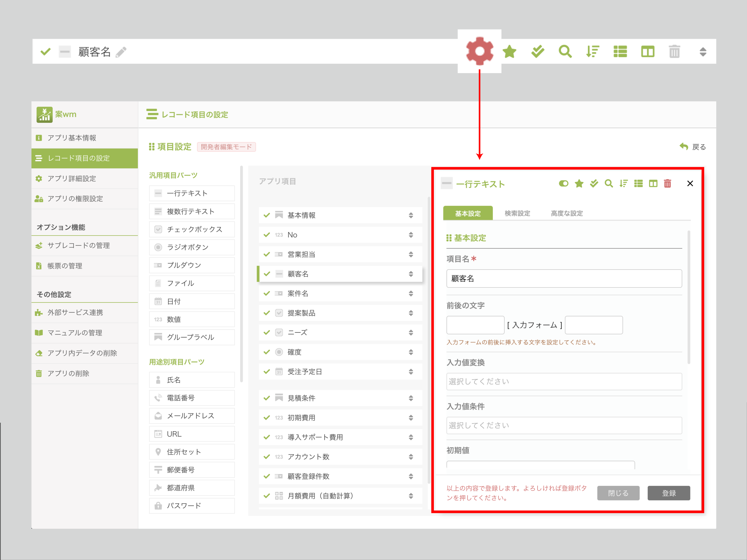The width and height of the screenshot is (747, 560).
Task: Click the suffix text box after 入力フォーム
Action: [594, 325]
